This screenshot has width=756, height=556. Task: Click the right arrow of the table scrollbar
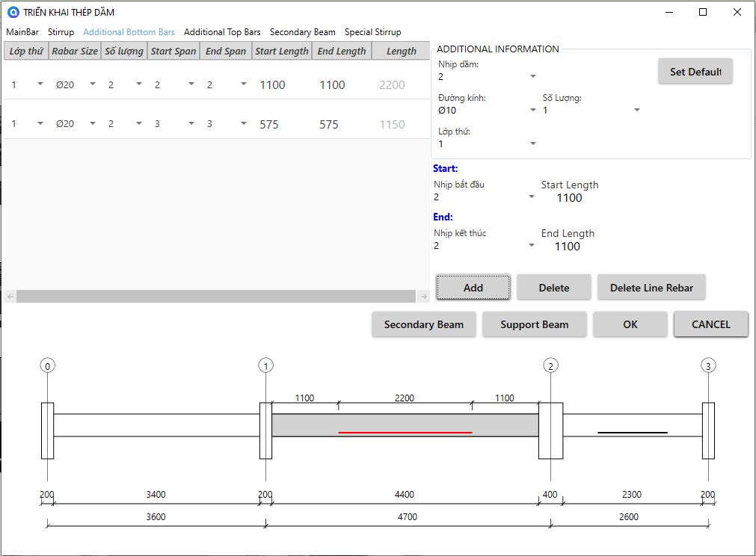423,296
